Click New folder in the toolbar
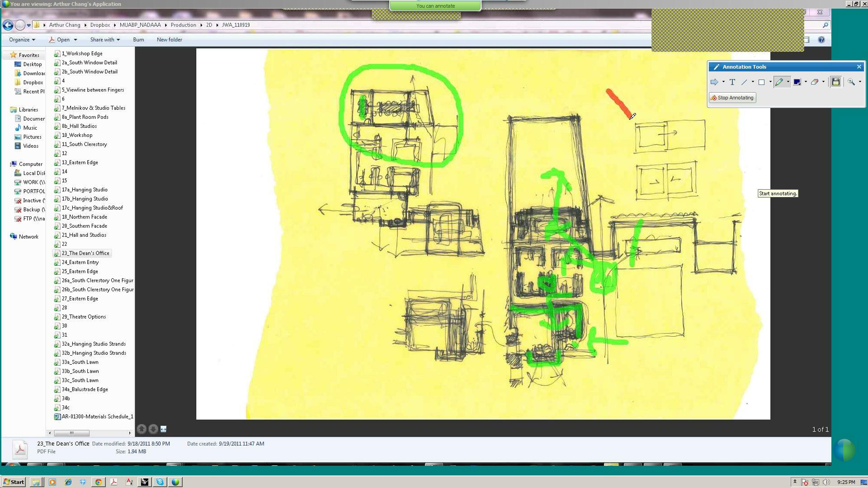This screenshot has height=488, width=868. tap(170, 40)
